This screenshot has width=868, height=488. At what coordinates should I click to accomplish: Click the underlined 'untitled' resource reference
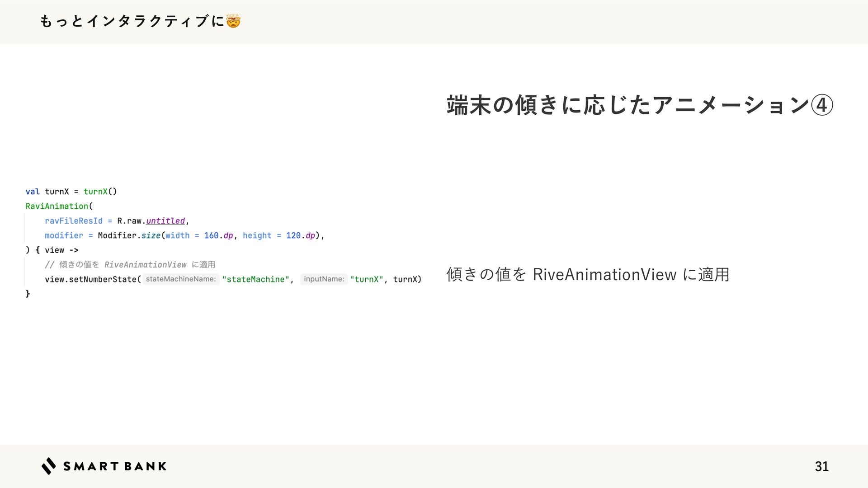point(165,221)
